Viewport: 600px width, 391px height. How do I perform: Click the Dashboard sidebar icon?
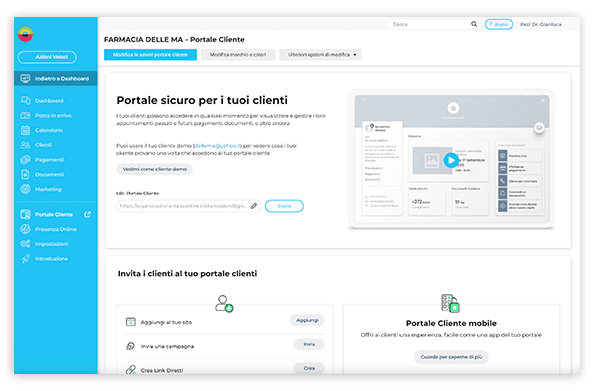click(25, 101)
